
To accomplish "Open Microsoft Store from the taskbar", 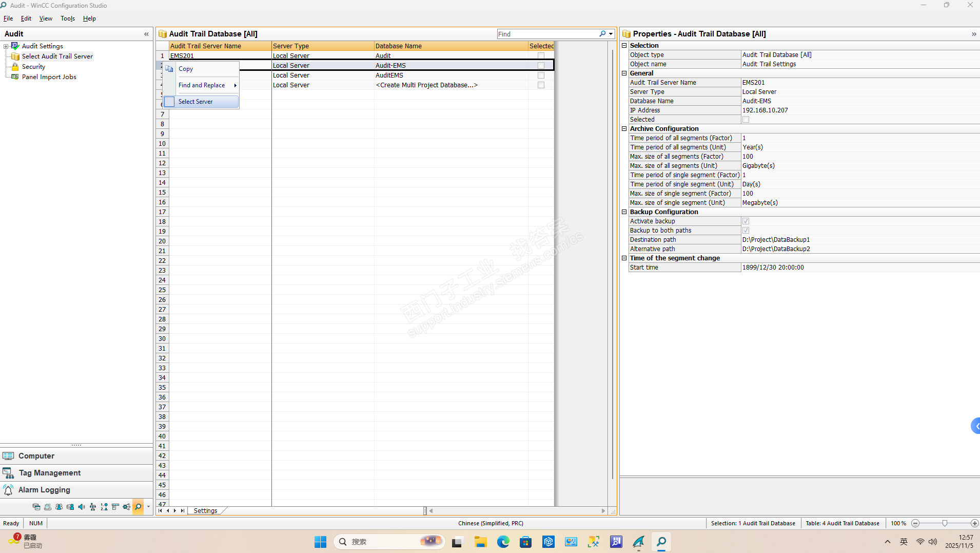I will coord(525,542).
